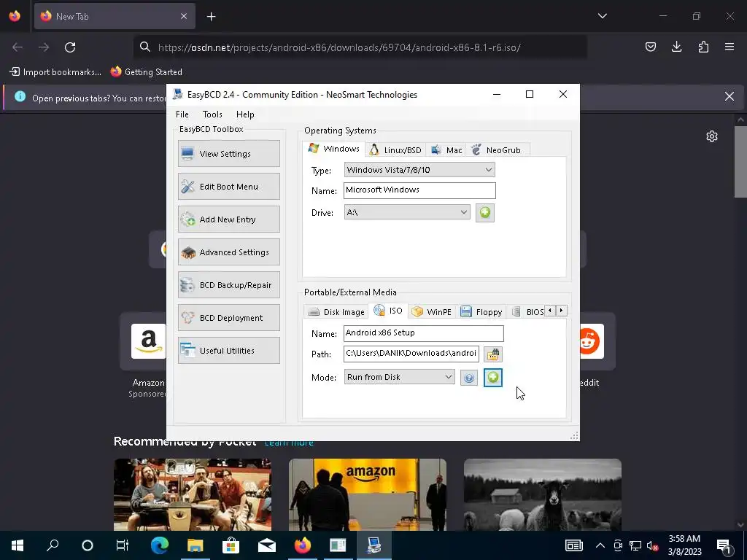Viewport: 747px width, 560px height.
Task: Click the Mode help question icon
Action: click(x=469, y=378)
